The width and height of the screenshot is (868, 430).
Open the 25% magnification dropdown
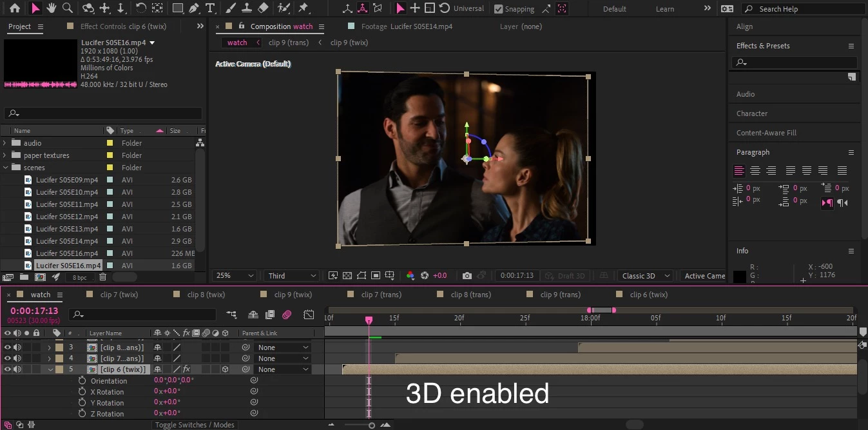235,276
